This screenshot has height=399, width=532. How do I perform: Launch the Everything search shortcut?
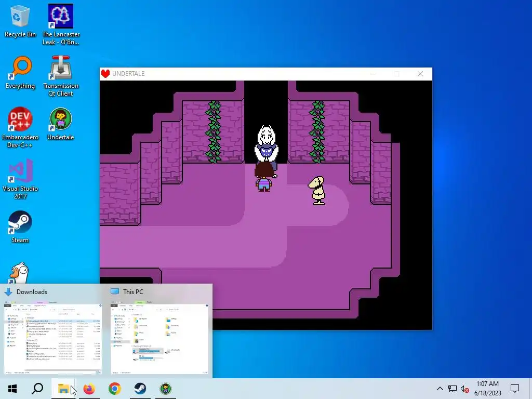point(20,73)
